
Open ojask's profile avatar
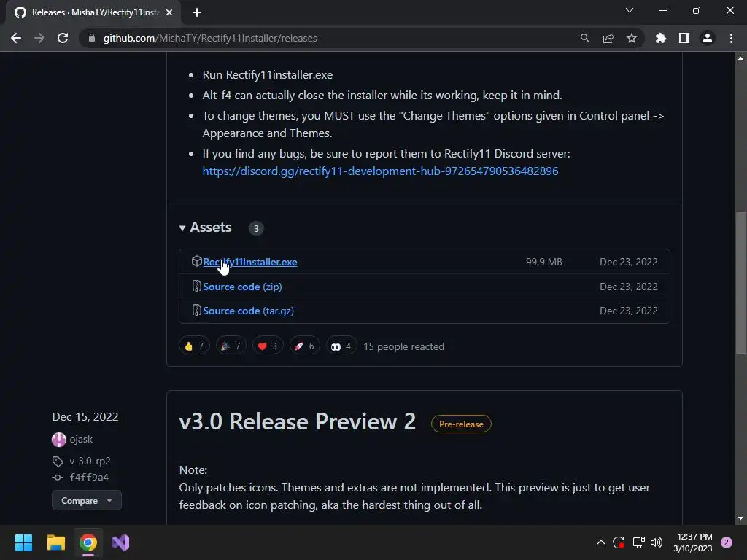[58, 440]
